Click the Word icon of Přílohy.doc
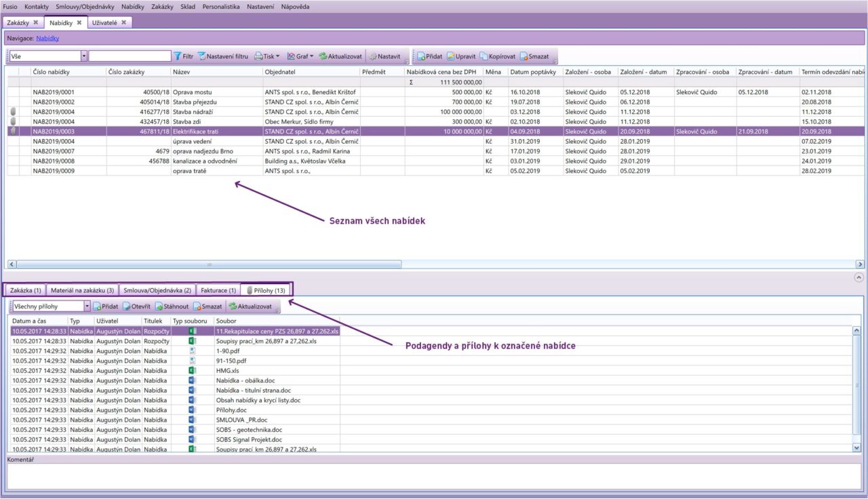The height and width of the screenshot is (499, 868). coord(191,410)
